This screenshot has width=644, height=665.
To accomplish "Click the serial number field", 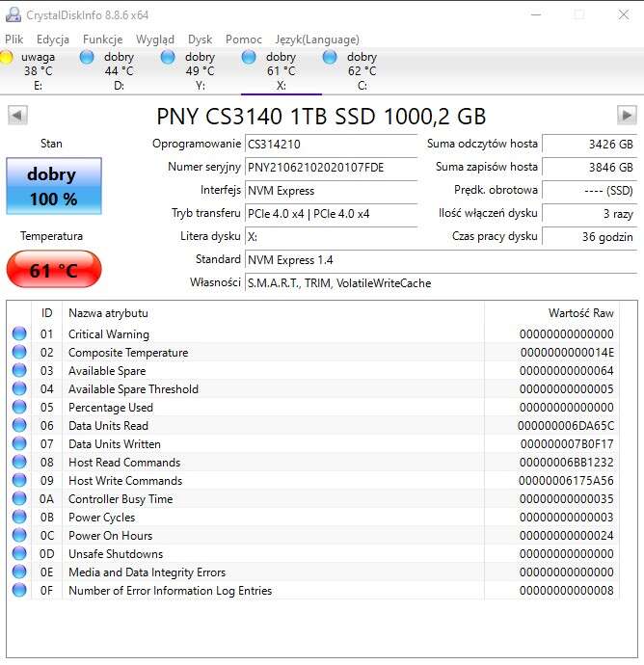I will point(331,168).
